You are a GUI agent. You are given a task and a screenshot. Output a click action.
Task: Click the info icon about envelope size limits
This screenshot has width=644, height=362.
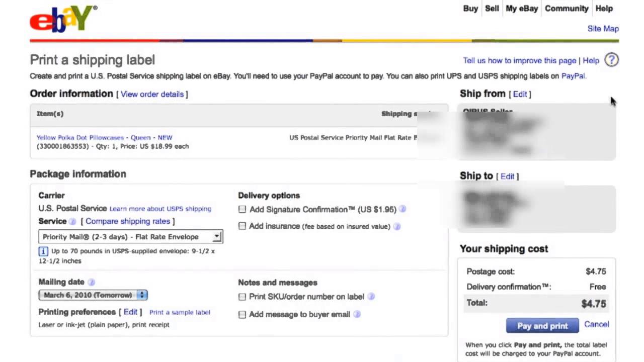(x=43, y=251)
